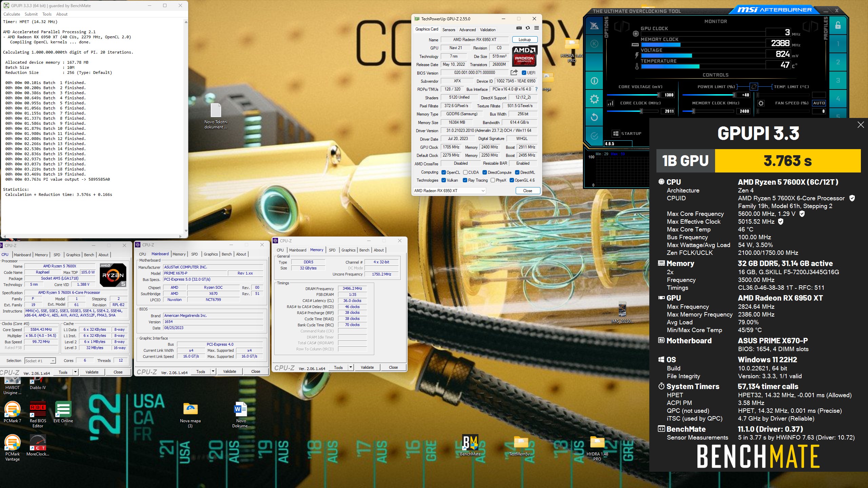Click the Bus Interface question mark in GPU-Z
This screenshot has width=868, height=488.
(x=536, y=89)
